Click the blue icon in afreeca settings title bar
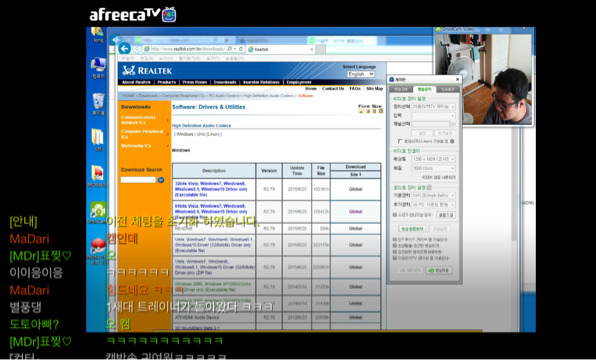 392,79
